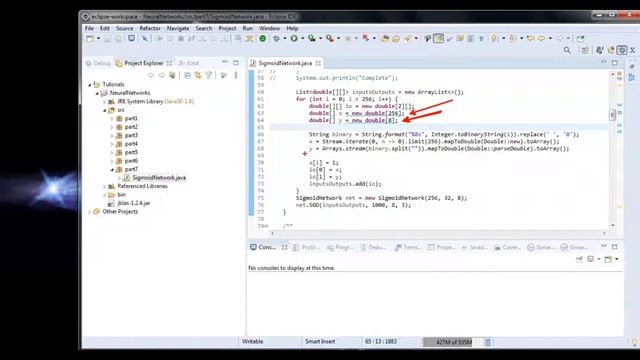Click the Open Type toolbar icon
The width and height of the screenshot is (640, 360).
point(385,39)
